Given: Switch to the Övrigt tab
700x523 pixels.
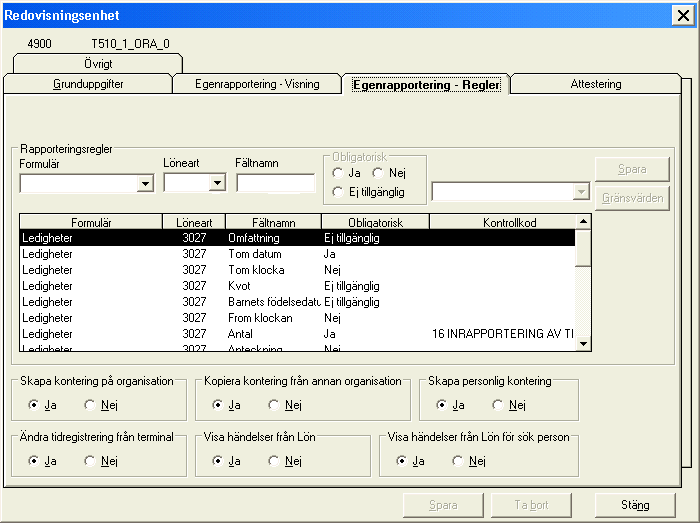Looking at the screenshot, I should pos(98,64).
